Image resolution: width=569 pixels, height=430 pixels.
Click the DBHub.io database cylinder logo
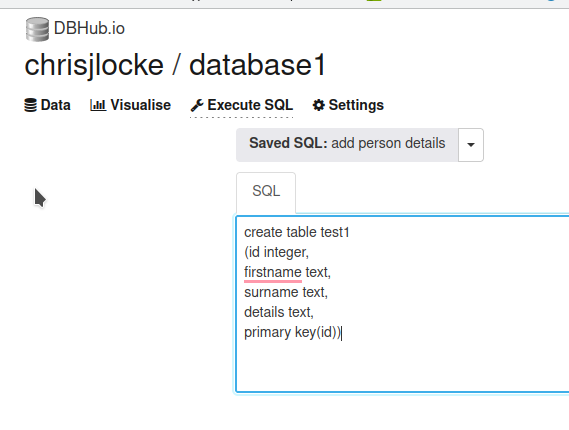(37, 29)
